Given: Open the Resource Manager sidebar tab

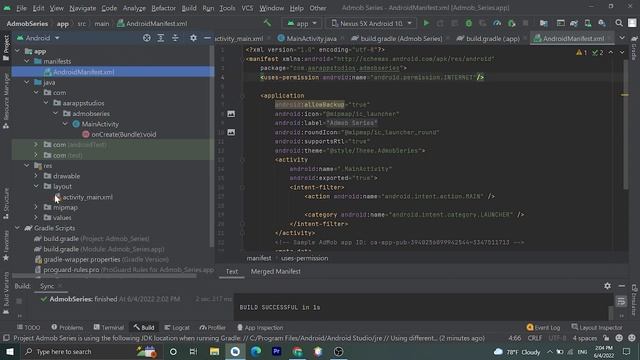Looking at the screenshot, I should click(x=6, y=101).
